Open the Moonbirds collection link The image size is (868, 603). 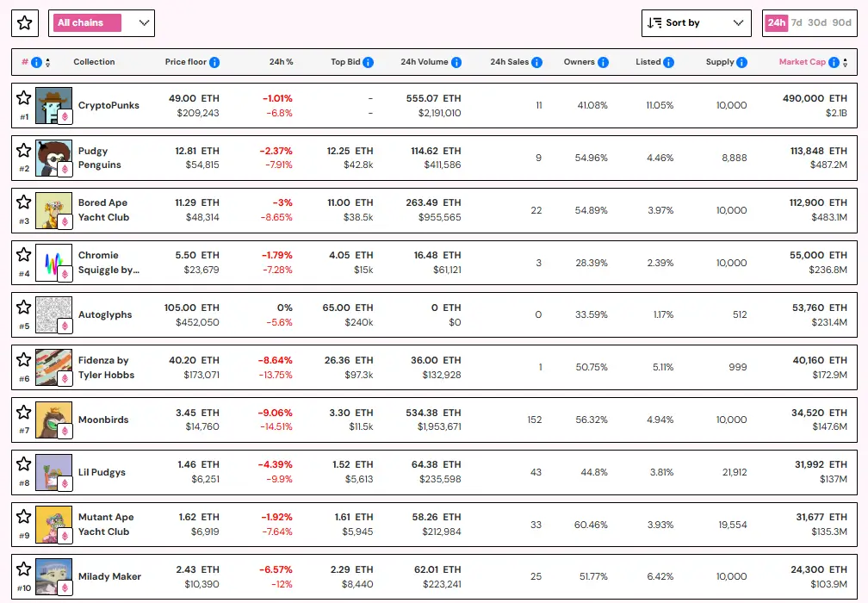pos(103,420)
